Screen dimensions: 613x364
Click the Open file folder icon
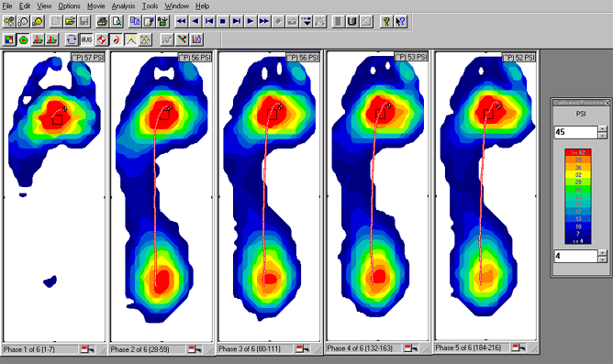tap(70, 21)
